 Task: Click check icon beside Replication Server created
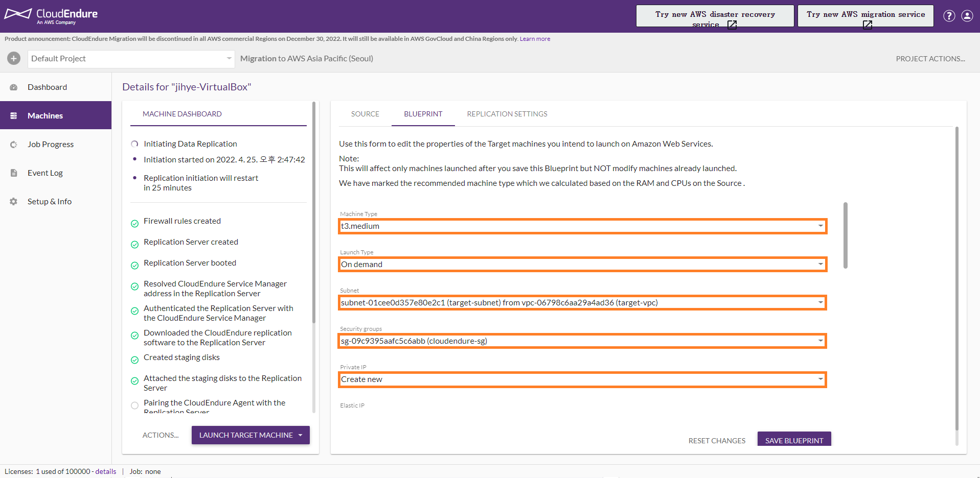135,245
